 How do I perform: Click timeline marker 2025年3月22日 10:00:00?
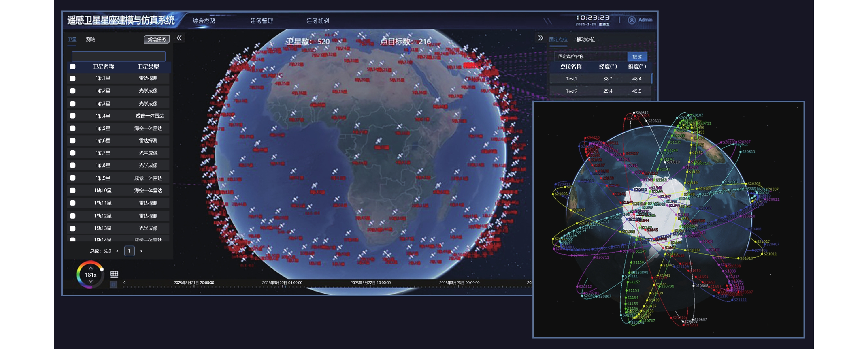tap(371, 283)
